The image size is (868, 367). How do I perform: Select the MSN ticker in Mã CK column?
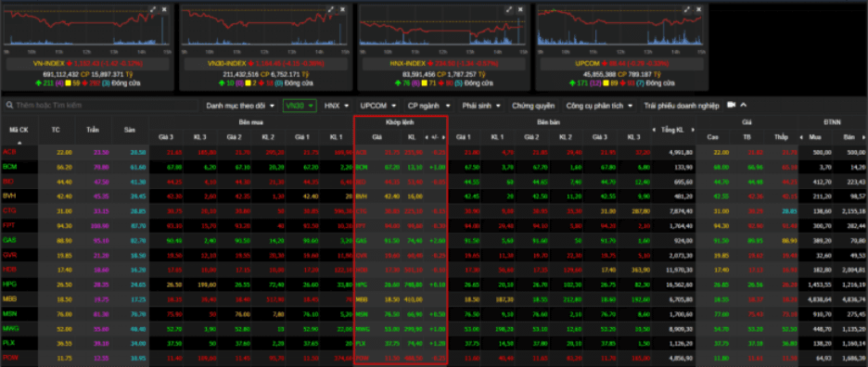pos(10,313)
